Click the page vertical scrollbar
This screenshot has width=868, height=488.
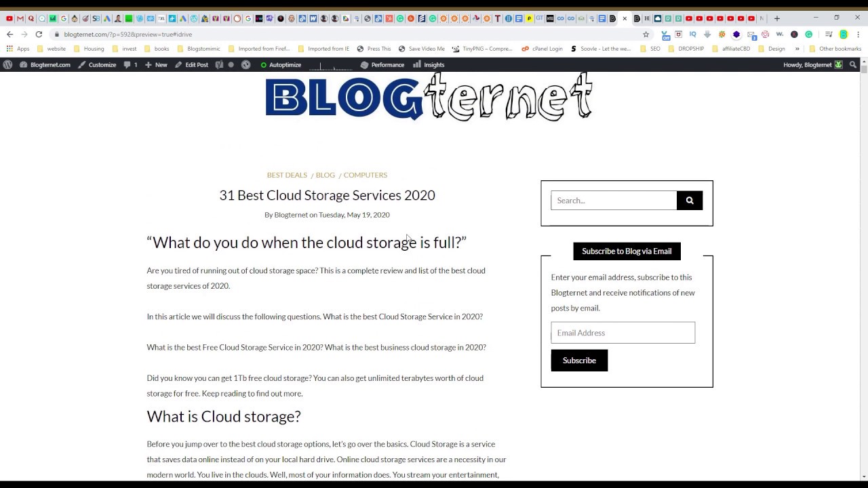(864, 271)
